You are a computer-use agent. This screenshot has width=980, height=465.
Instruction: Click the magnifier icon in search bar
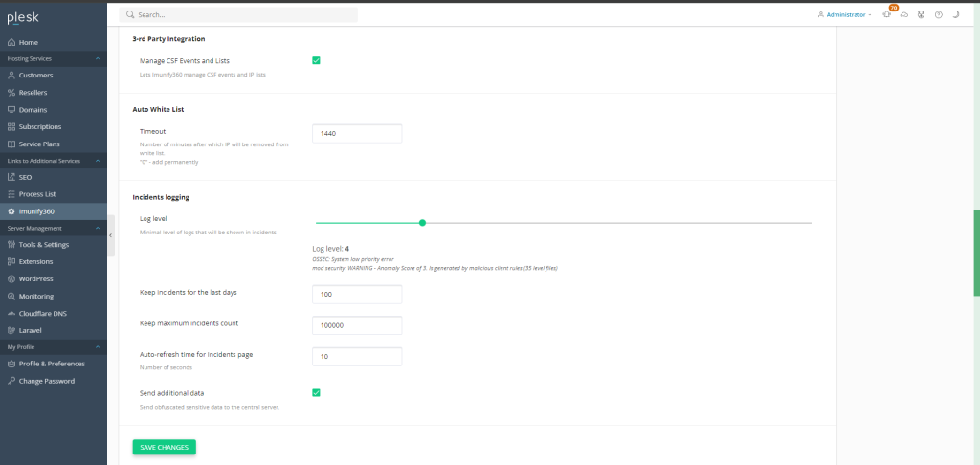(130, 15)
